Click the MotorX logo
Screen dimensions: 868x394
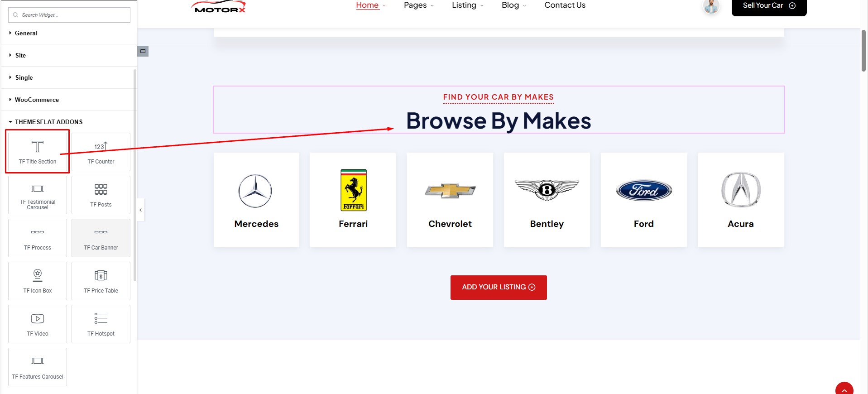(x=219, y=6)
